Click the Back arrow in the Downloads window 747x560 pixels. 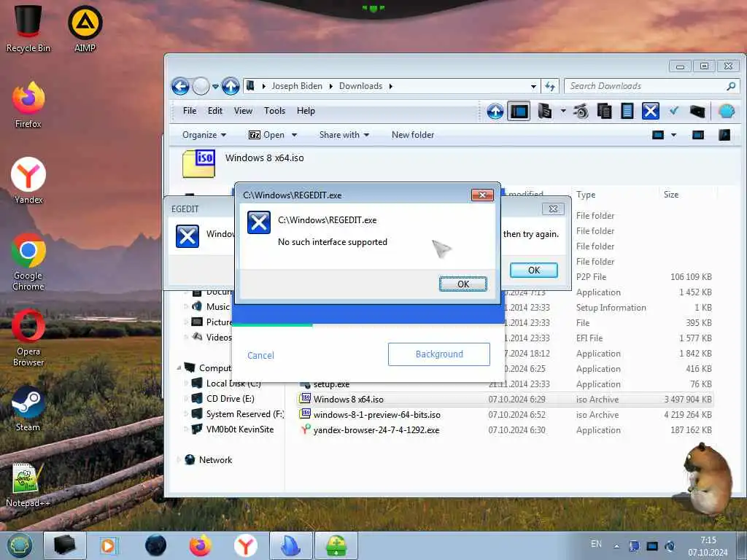click(180, 86)
